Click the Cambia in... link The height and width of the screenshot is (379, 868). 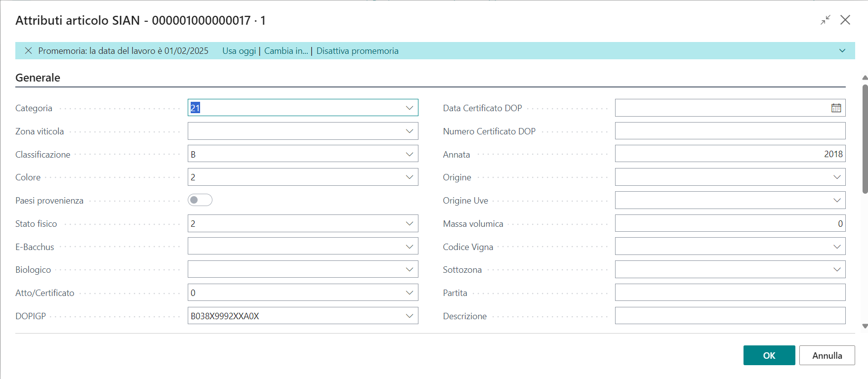286,51
